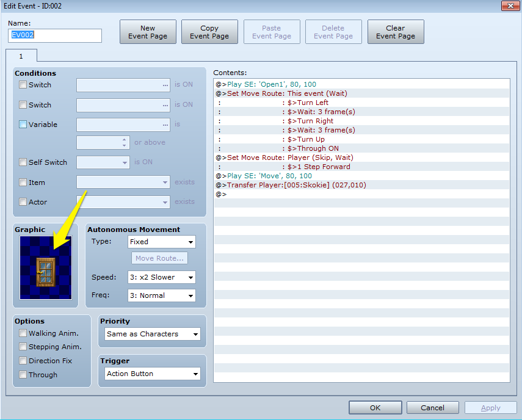Image resolution: width=522 pixels, height=420 pixels.
Task: Enable Stepping Anim. option
Action: (23, 347)
